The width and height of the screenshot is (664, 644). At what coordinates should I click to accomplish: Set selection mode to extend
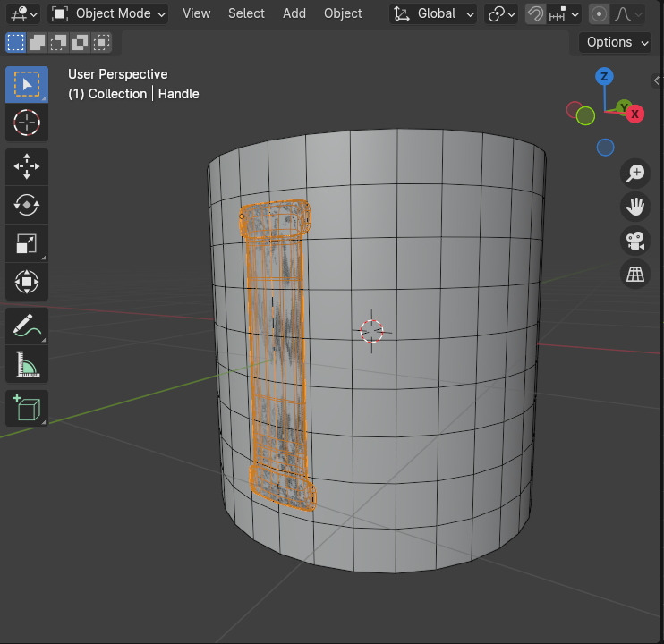pos(38,42)
